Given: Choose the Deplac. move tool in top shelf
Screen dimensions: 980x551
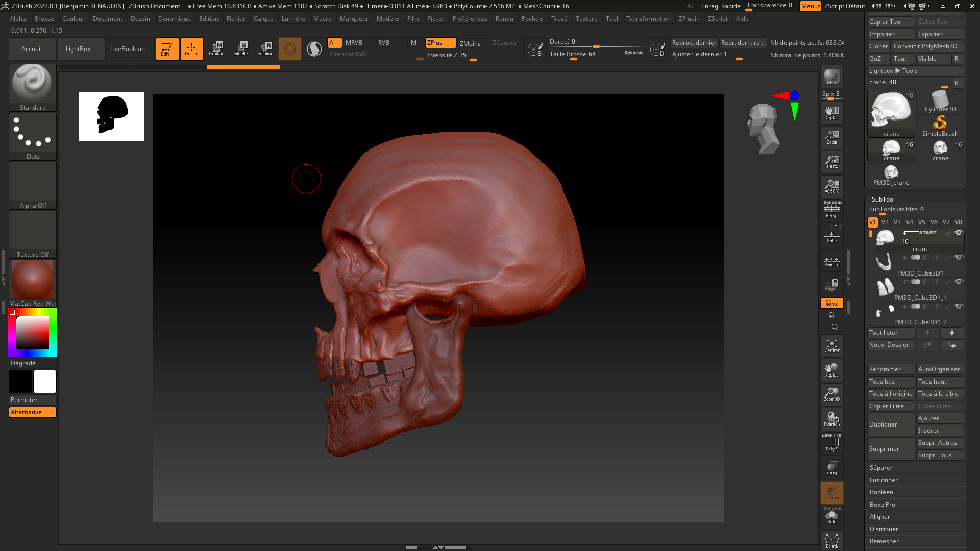Looking at the screenshot, I should click(216, 49).
